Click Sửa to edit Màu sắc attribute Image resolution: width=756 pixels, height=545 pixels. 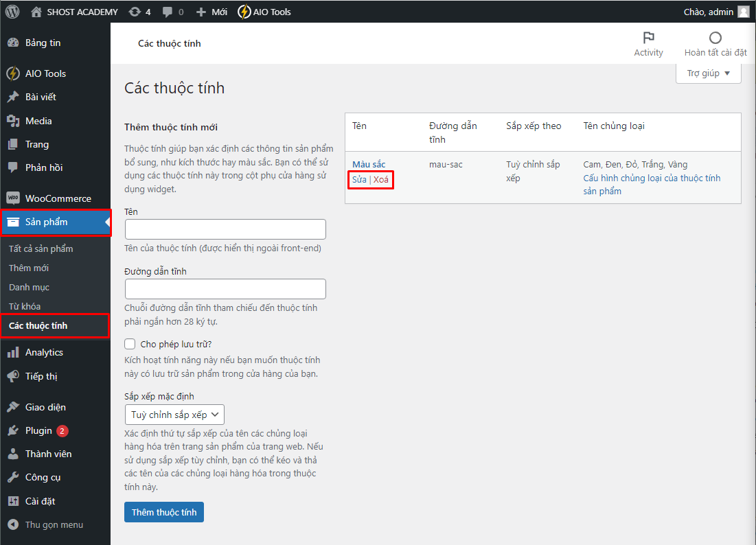(360, 180)
